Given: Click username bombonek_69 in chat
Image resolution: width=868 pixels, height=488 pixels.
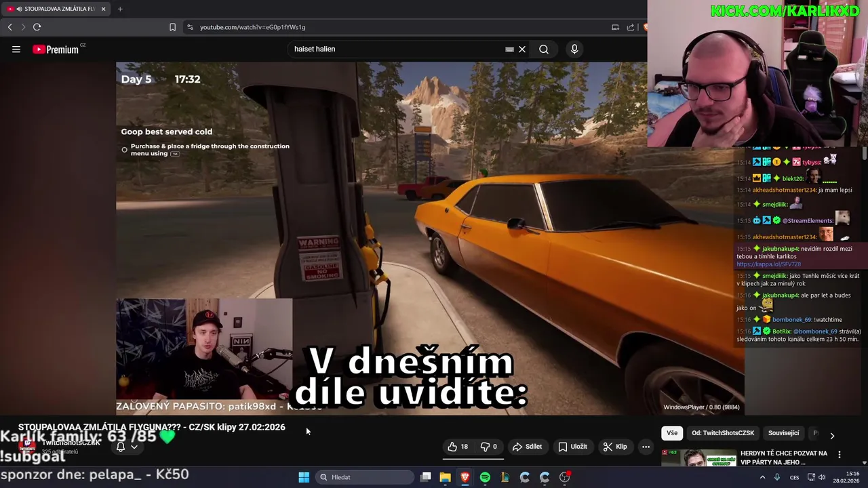Looking at the screenshot, I should (x=795, y=319).
